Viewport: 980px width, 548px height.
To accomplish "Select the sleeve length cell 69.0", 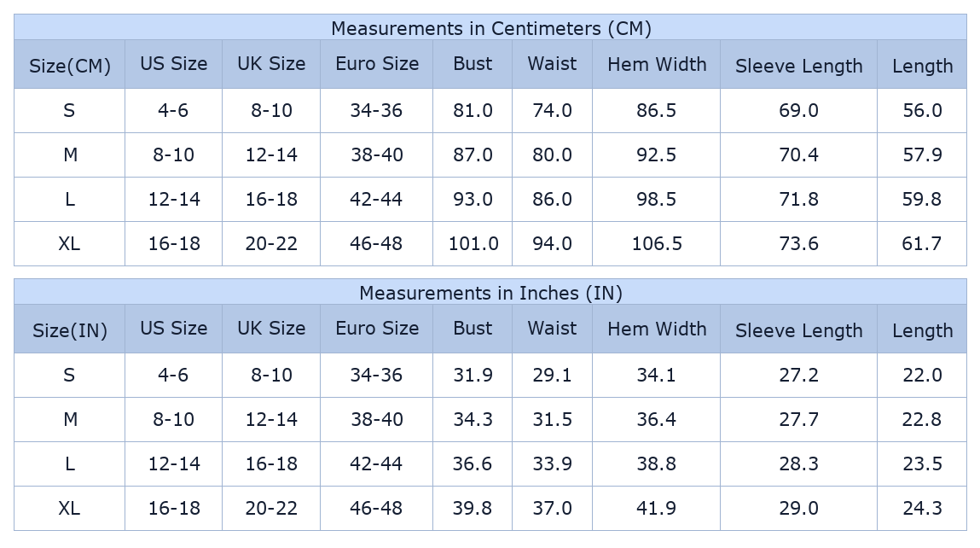I will pos(798,110).
